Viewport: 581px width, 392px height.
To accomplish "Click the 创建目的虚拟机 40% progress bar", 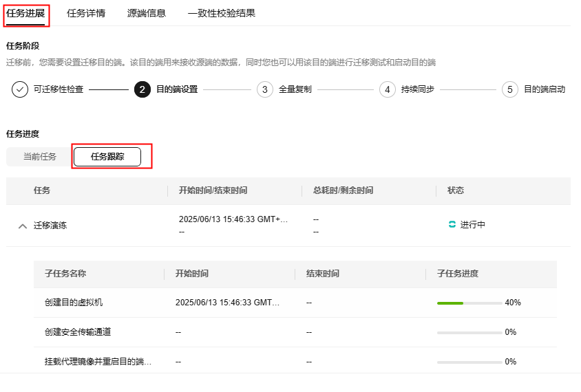I will coord(469,303).
